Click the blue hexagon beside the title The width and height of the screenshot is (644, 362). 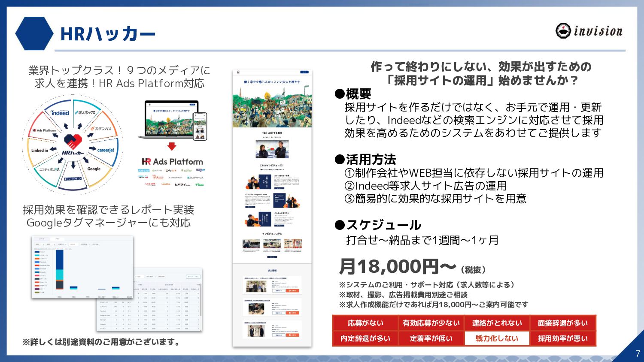pyautogui.click(x=34, y=33)
